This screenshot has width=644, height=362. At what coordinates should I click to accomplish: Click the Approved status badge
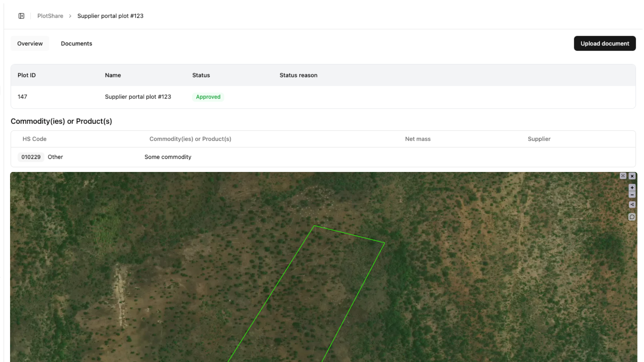pyautogui.click(x=208, y=97)
